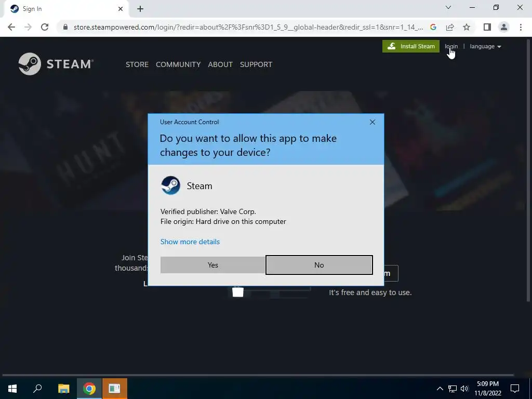532x399 pixels.
Task: Open the Windows Start menu
Action: 12,389
